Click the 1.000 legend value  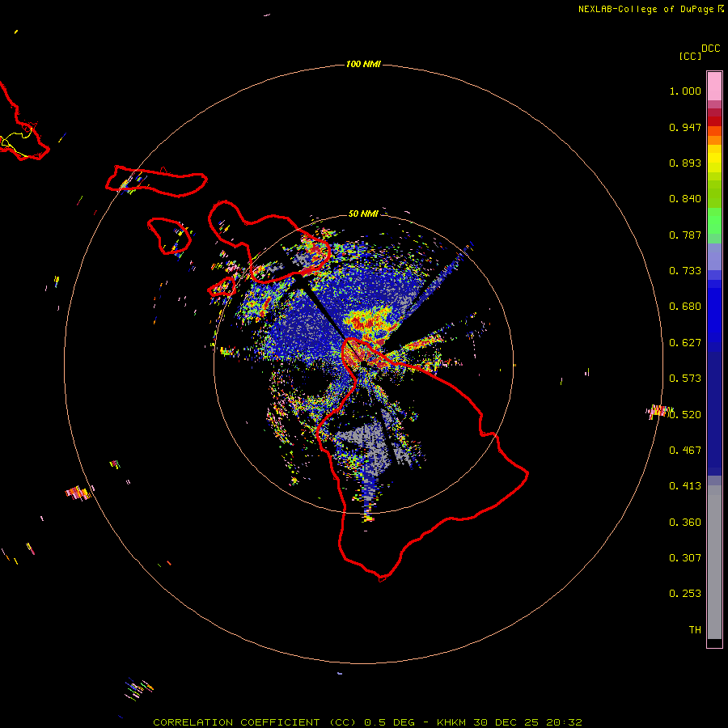click(685, 91)
